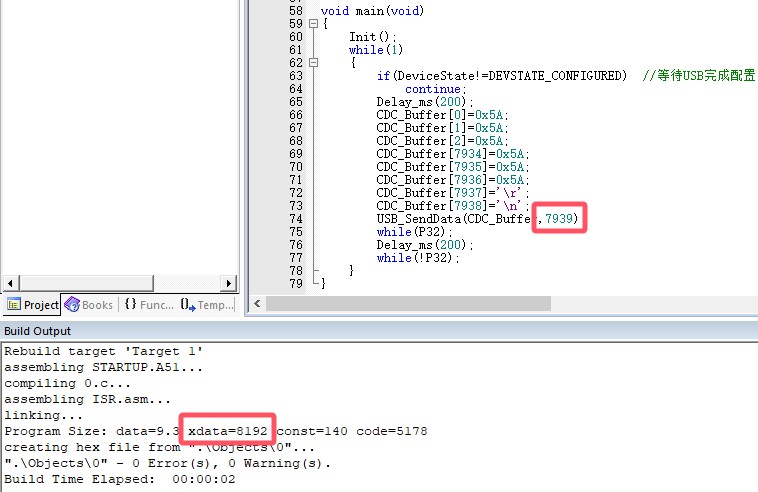Click the project panel right scroll arrow

228,283
